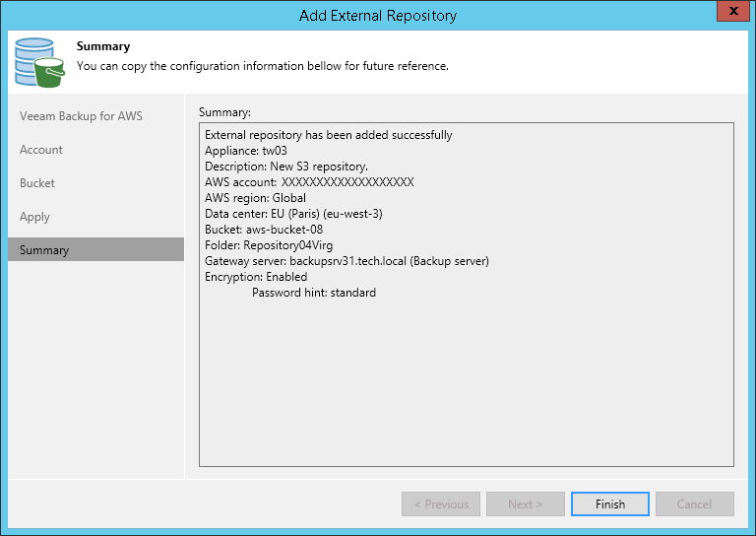Click the 'AWS region: Global' line
Viewport: 756px width, 536px height.
pyautogui.click(x=255, y=198)
